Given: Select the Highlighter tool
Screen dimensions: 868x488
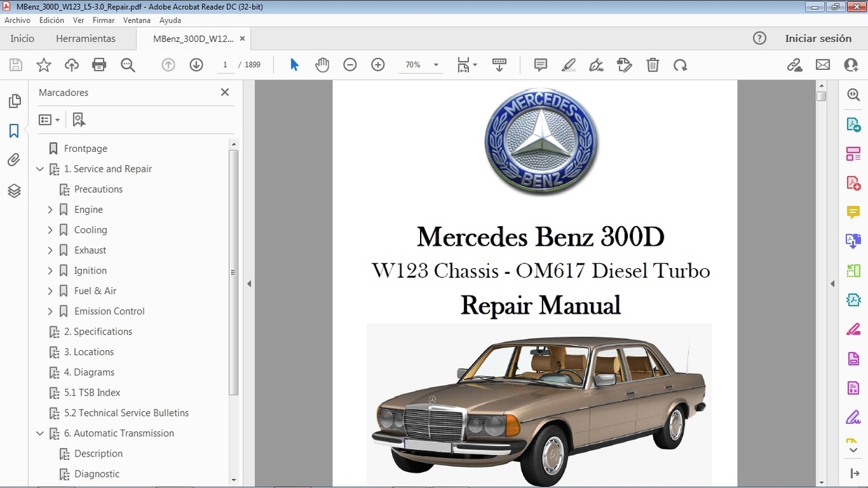Looking at the screenshot, I should pyautogui.click(x=568, y=64).
